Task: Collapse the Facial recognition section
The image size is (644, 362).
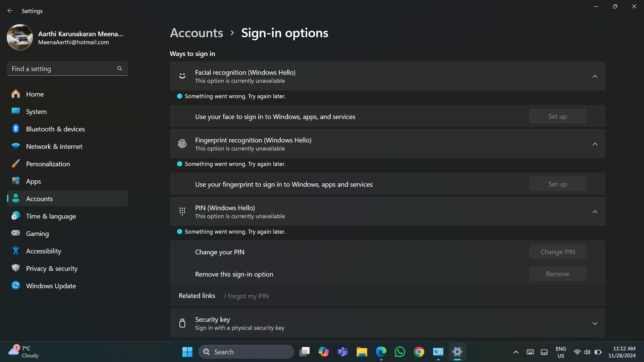Action: click(x=595, y=76)
